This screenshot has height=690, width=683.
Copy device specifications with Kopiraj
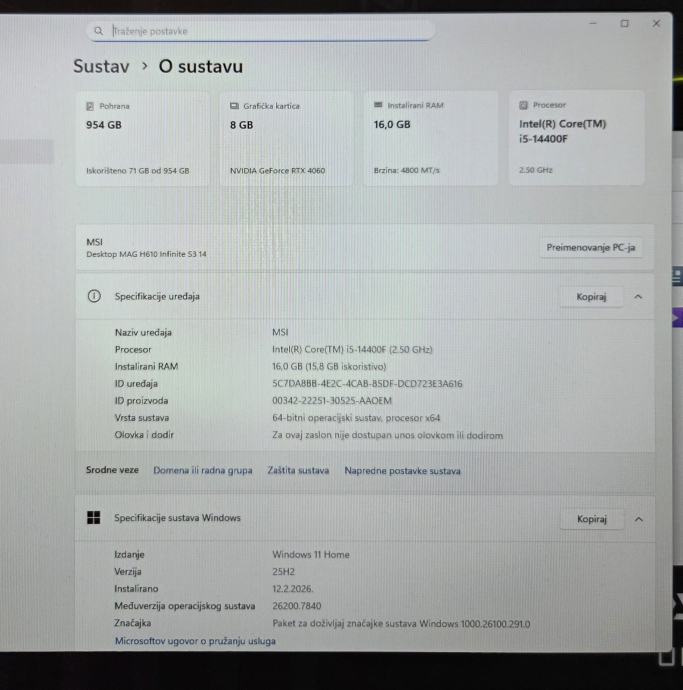[591, 297]
